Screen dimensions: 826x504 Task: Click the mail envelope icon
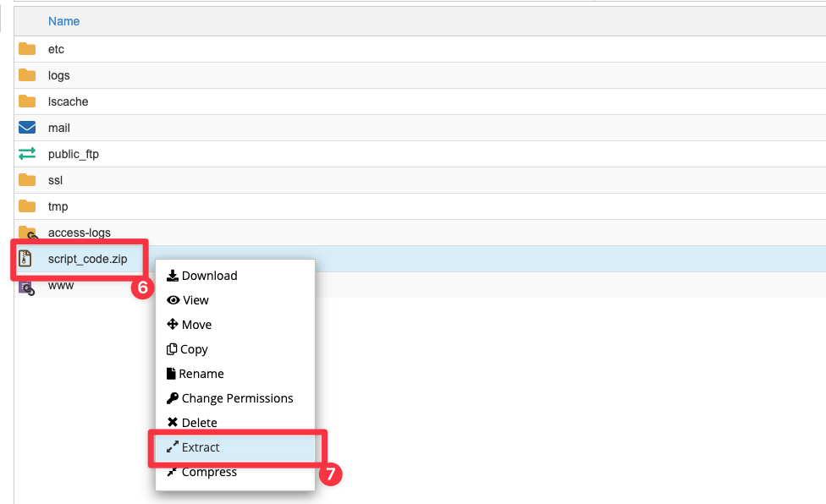pos(27,128)
